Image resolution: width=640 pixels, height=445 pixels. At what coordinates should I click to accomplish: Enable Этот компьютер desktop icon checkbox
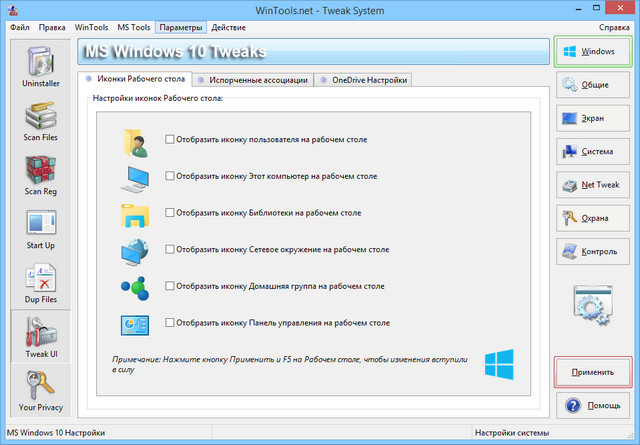click(170, 176)
